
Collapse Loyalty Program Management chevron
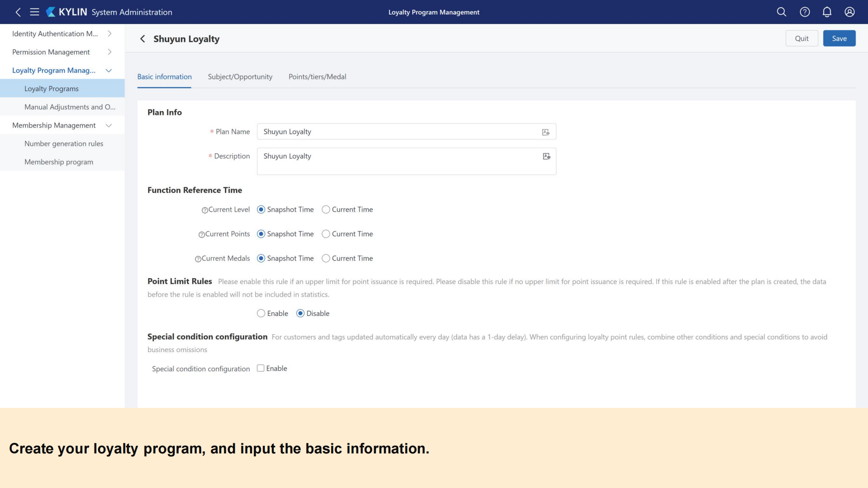pos(109,70)
